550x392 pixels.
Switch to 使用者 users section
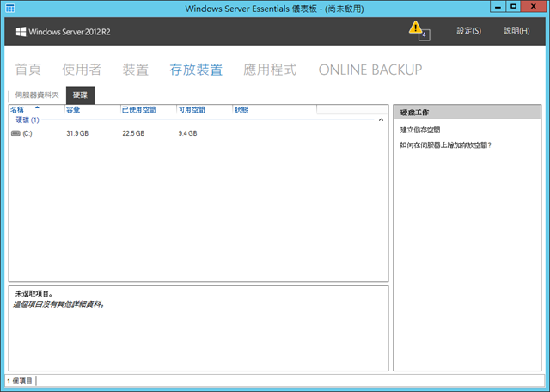pos(82,70)
